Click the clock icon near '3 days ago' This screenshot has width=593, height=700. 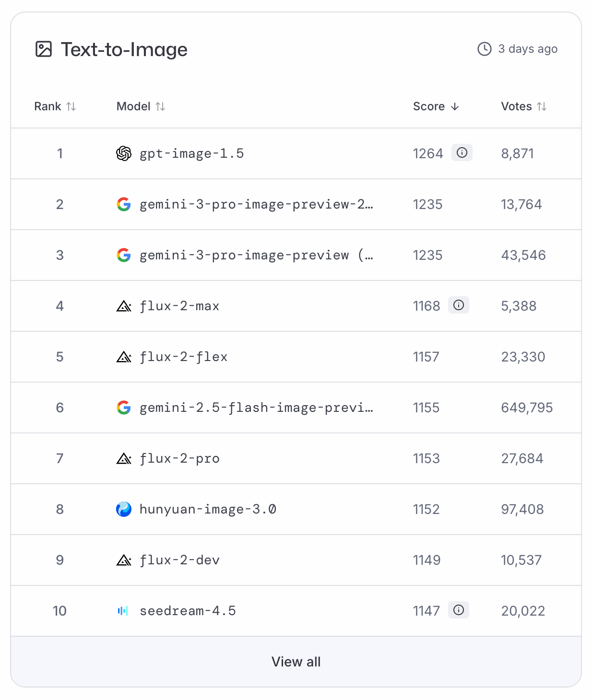(x=484, y=48)
